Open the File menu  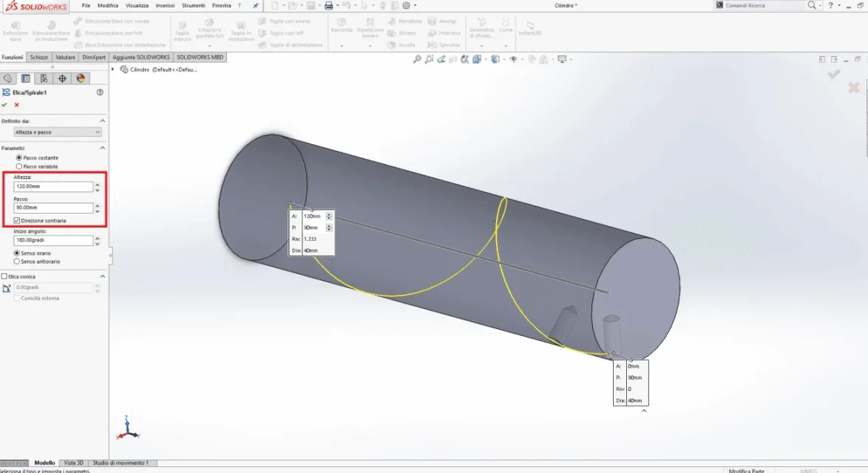[x=86, y=5]
